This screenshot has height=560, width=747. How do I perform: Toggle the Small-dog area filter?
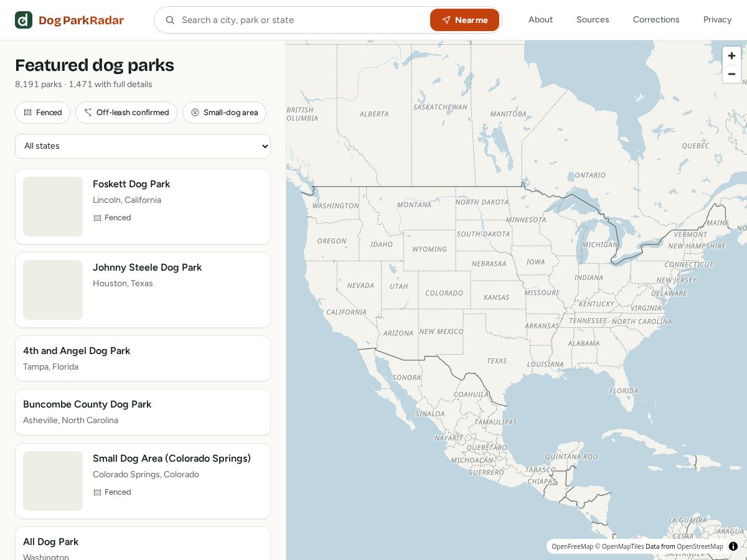tap(224, 113)
